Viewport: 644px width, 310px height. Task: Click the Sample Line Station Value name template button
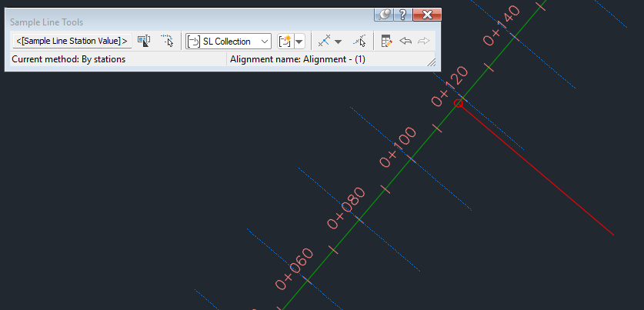point(72,41)
